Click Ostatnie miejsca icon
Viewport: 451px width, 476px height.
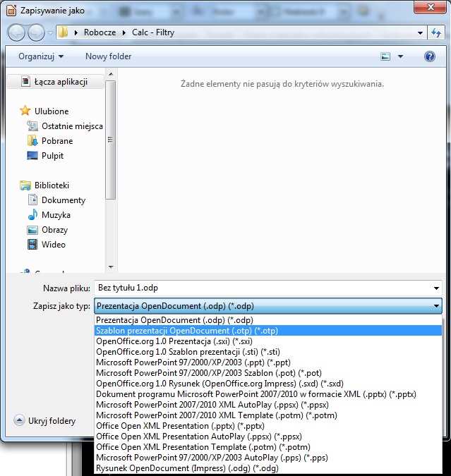pos(32,126)
